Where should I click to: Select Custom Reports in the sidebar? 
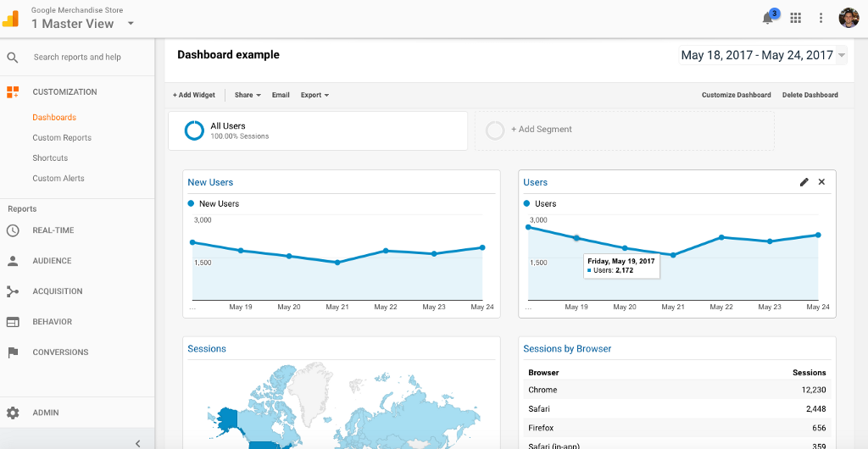[x=62, y=138]
